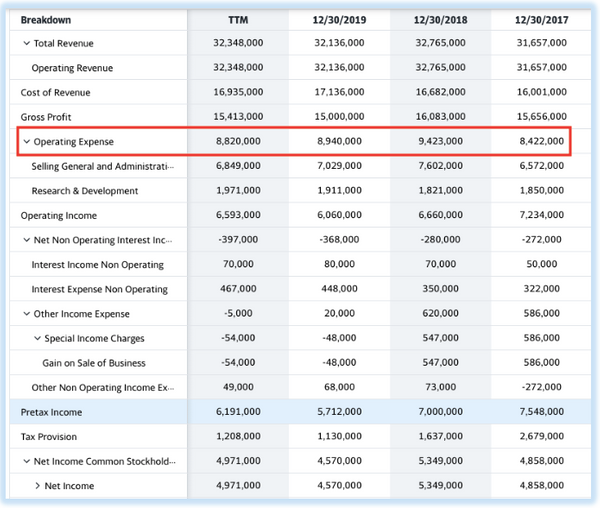Image resolution: width=600 pixels, height=508 pixels.
Task: Click TTM Other Income Expense value -5,000
Action: (238, 313)
